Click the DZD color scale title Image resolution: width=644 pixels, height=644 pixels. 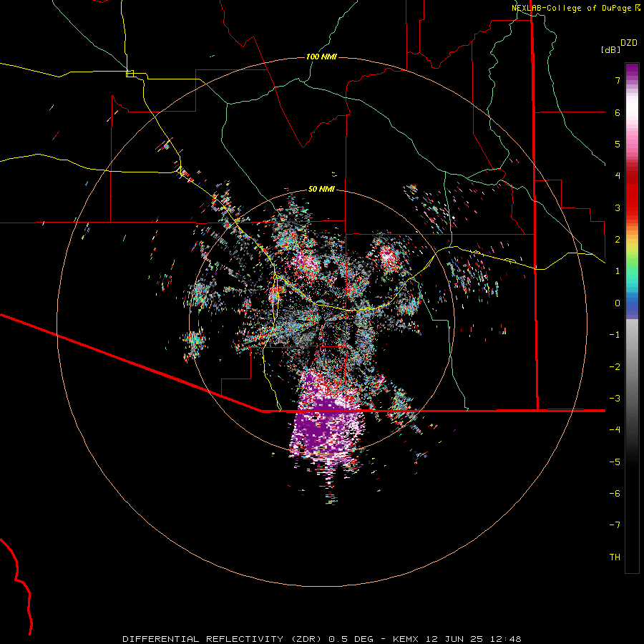pyautogui.click(x=629, y=43)
